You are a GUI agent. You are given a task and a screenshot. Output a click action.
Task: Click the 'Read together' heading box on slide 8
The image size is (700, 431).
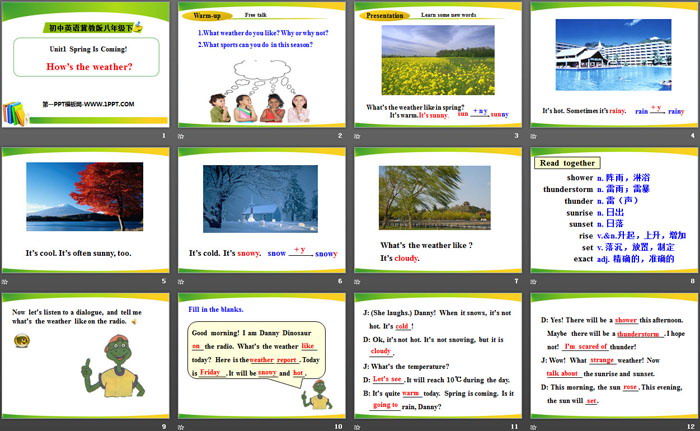[x=567, y=163]
